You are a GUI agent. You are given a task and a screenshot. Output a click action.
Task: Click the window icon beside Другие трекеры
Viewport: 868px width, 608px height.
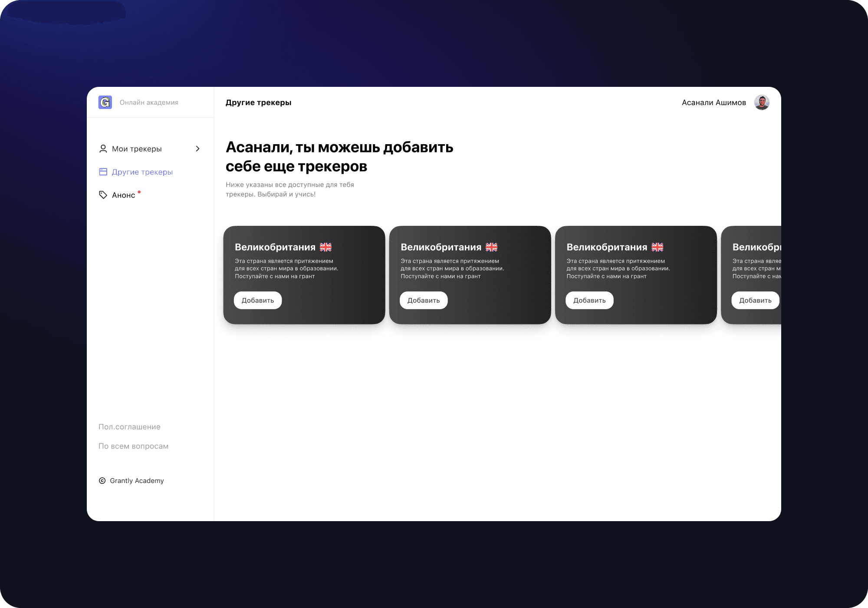click(x=103, y=172)
